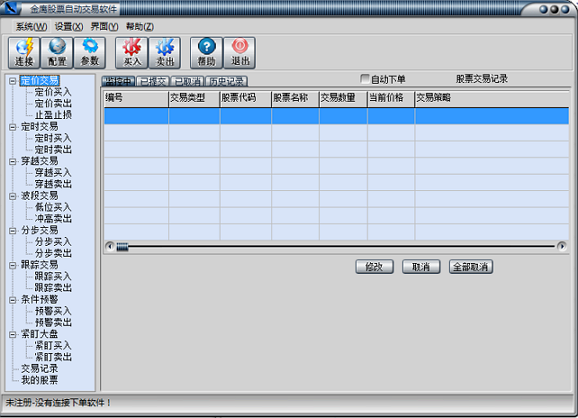Switch to the 监控中 tab

[118, 81]
